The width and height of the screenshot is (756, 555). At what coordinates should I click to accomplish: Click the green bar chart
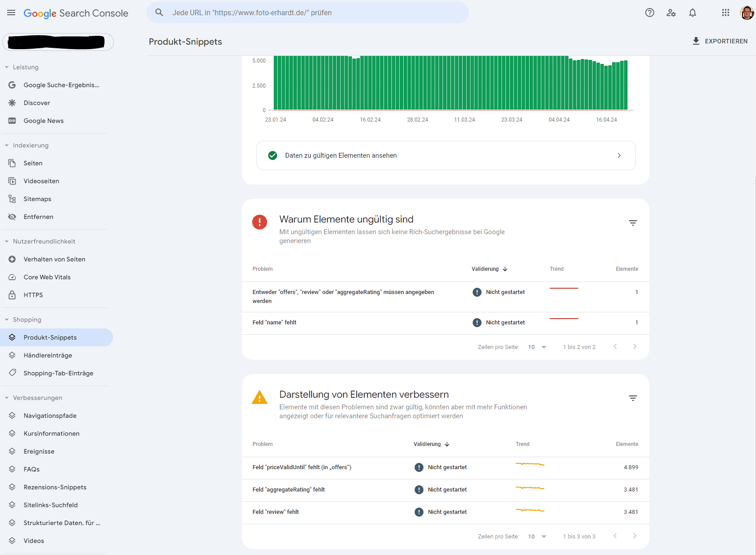(x=450, y=83)
